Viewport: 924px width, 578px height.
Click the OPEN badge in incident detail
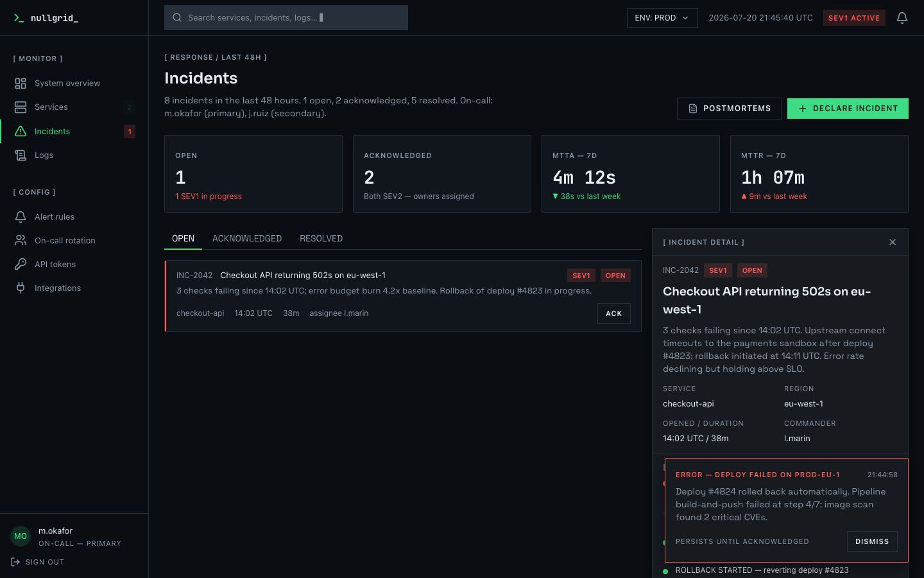[752, 270]
